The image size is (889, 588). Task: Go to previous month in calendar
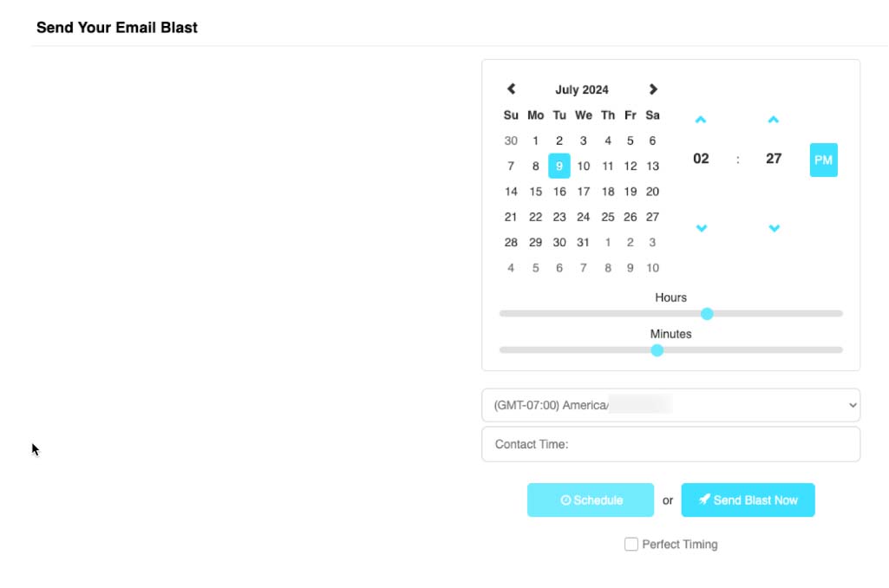point(512,89)
